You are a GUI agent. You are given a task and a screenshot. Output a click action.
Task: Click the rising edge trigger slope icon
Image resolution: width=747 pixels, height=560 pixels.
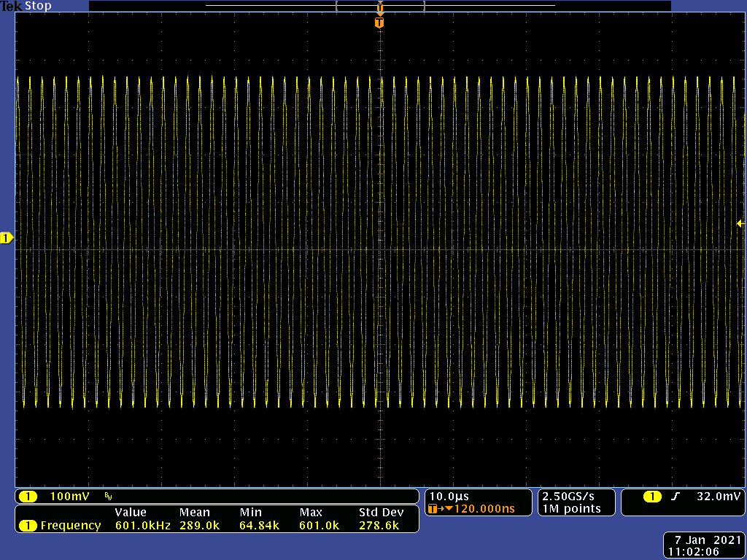[676, 497]
